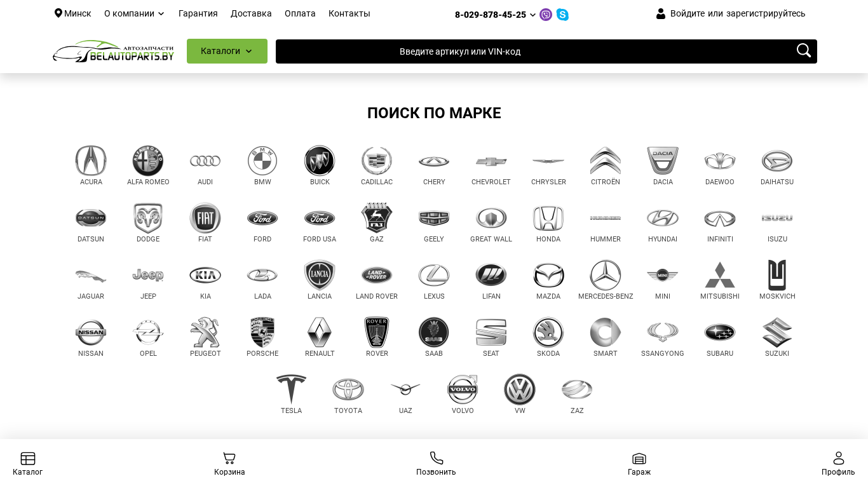This screenshot has width=868, height=488.
Task: Choose the Audi rings logo
Action: [x=205, y=161]
